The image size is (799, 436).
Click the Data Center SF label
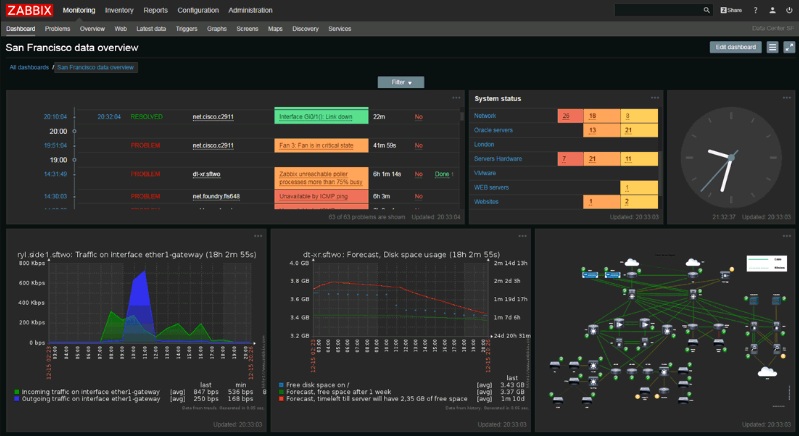[x=773, y=29]
